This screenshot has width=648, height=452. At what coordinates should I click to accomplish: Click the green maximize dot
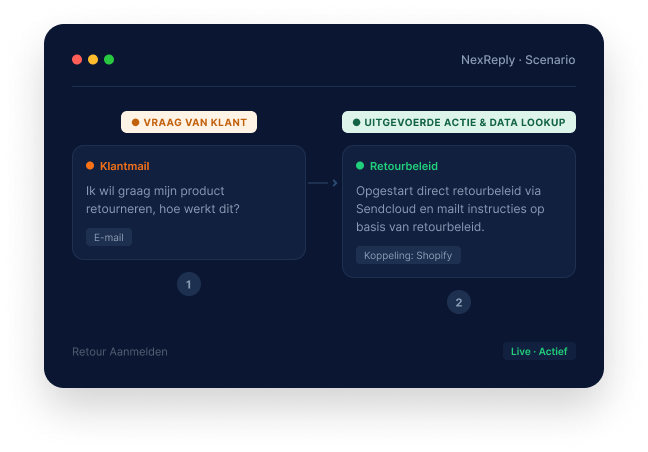point(109,59)
